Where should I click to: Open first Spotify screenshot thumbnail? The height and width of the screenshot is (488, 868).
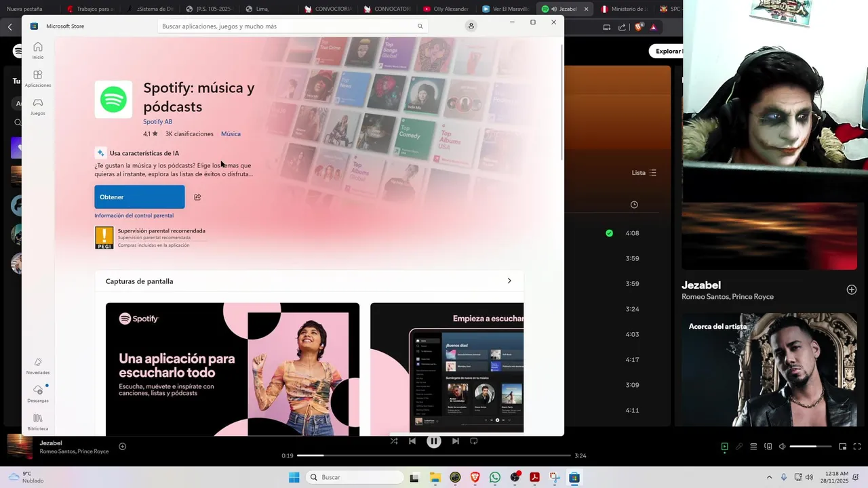pyautogui.click(x=233, y=369)
